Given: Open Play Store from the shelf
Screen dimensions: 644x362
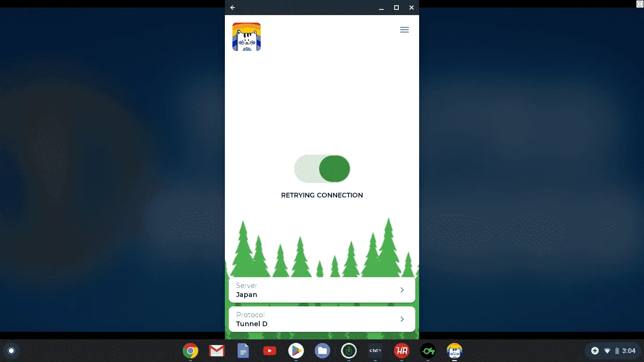Looking at the screenshot, I should click(x=296, y=351).
